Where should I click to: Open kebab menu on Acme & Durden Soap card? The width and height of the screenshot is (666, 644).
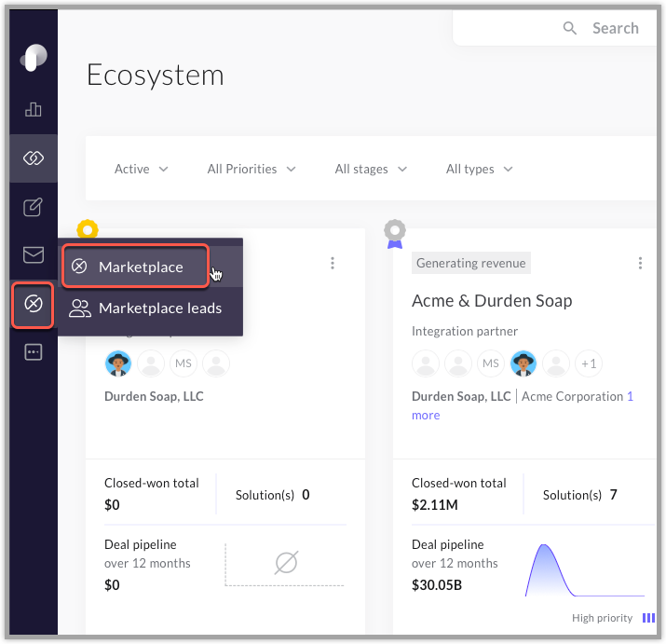(x=640, y=263)
